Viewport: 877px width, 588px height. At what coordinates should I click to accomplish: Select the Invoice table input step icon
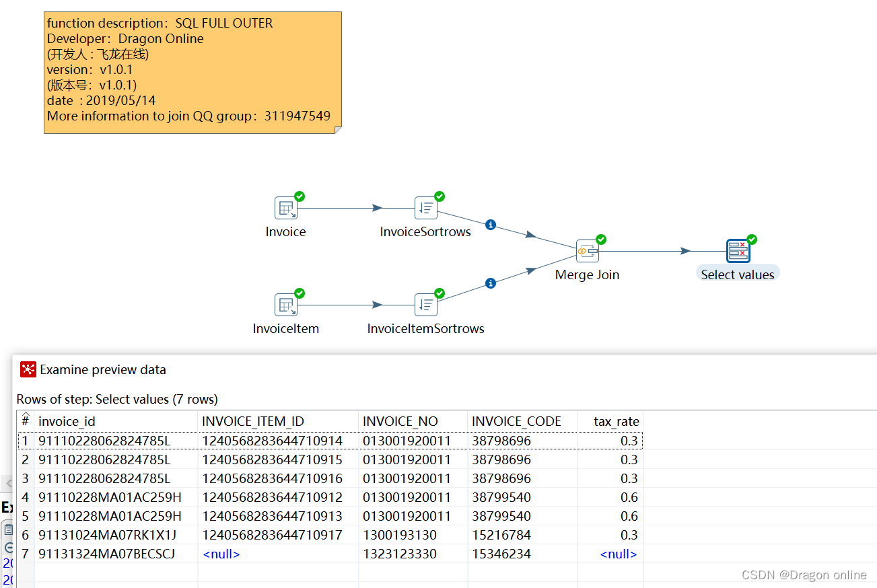click(x=286, y=209)
